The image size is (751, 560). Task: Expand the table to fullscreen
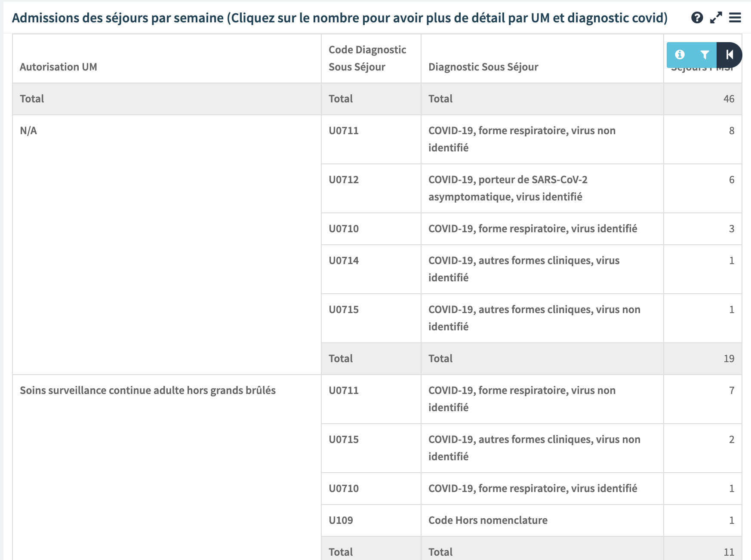716,18
